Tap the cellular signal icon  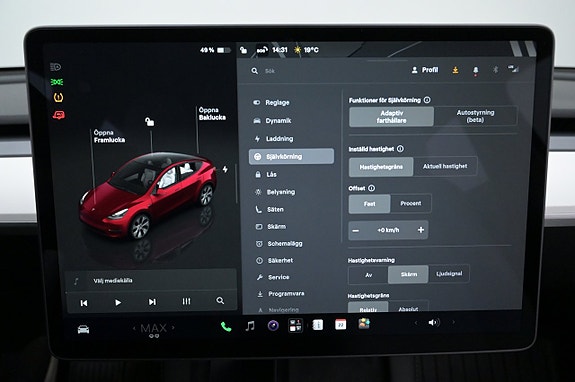[513, 69]
